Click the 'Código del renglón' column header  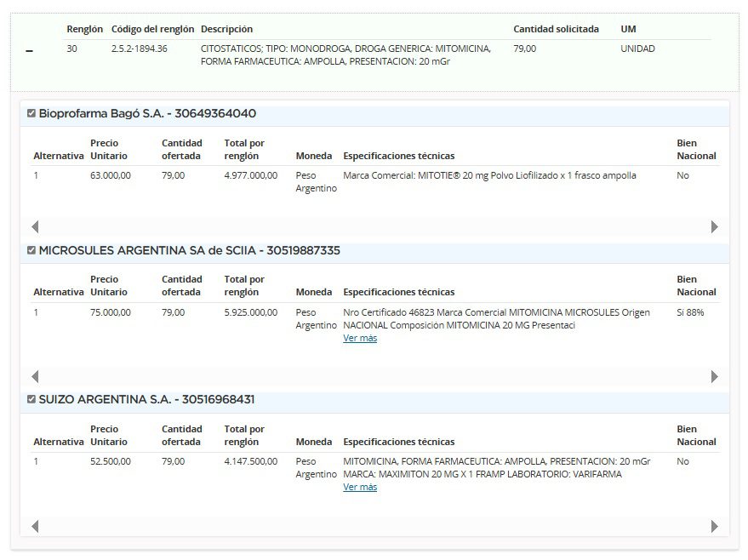point(152,29)
